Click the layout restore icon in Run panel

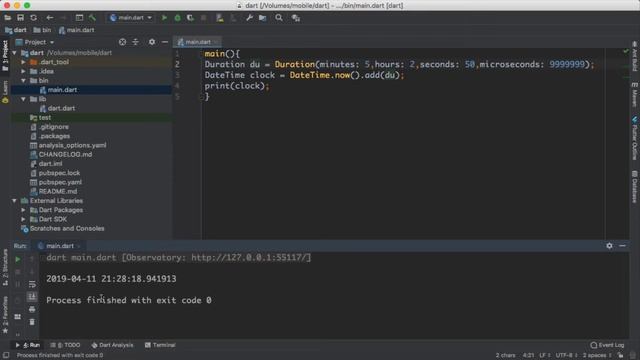(x=18, y=317)
